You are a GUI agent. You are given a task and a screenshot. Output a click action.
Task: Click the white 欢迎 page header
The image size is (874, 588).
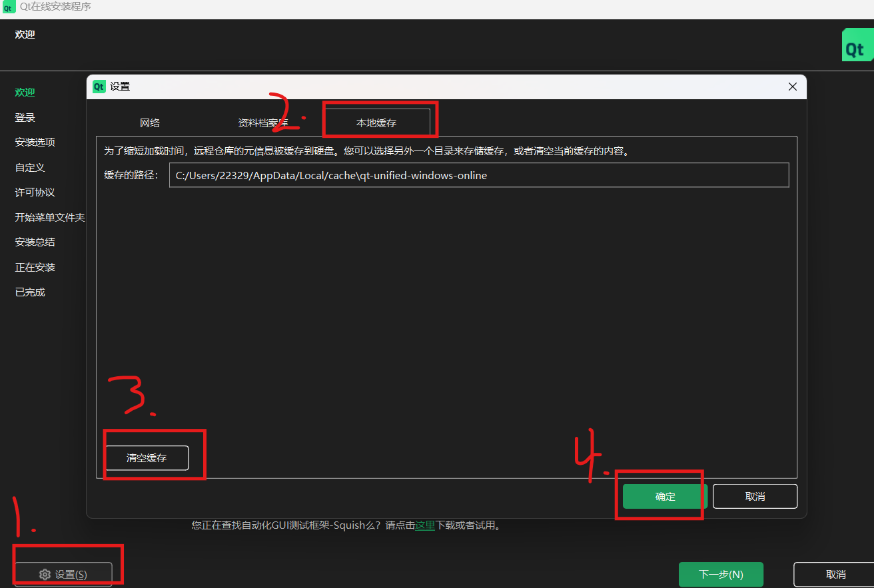coord(25,35)
